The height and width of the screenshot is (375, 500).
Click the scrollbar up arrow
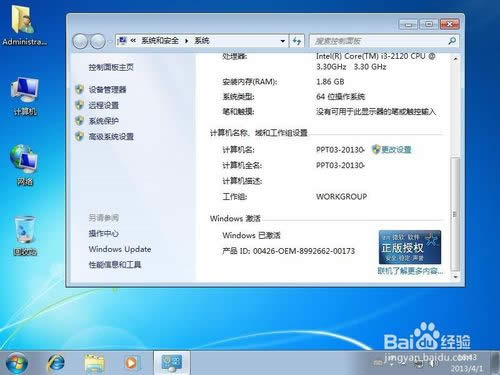(455, 59)
